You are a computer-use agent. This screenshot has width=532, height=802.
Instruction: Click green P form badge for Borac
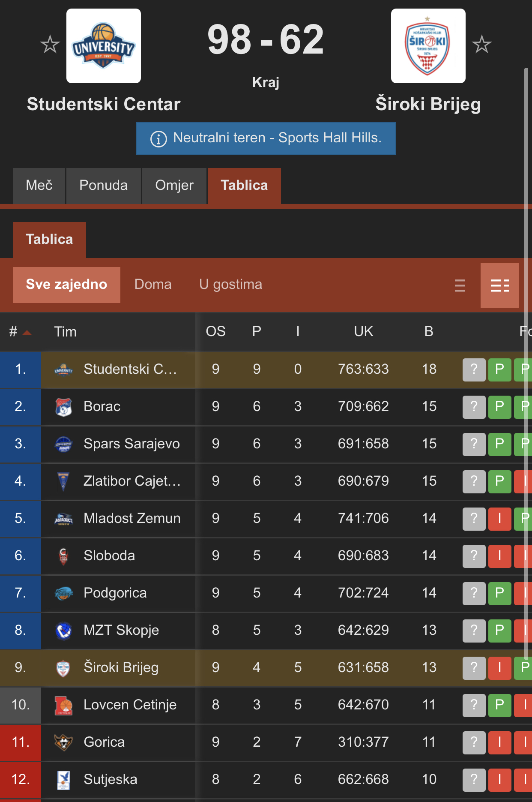pos(500,407)
